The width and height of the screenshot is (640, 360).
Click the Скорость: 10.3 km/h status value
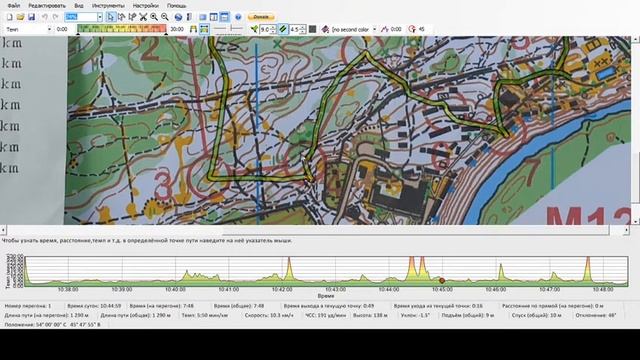coord(269,316)
